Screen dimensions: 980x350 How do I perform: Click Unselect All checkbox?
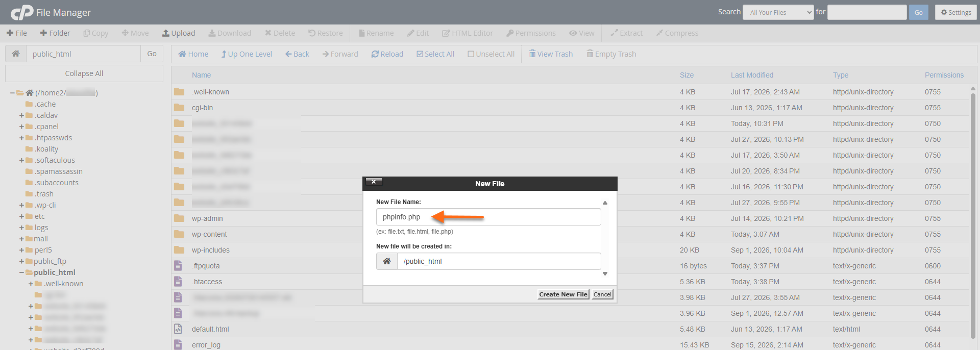coord(491,54)
